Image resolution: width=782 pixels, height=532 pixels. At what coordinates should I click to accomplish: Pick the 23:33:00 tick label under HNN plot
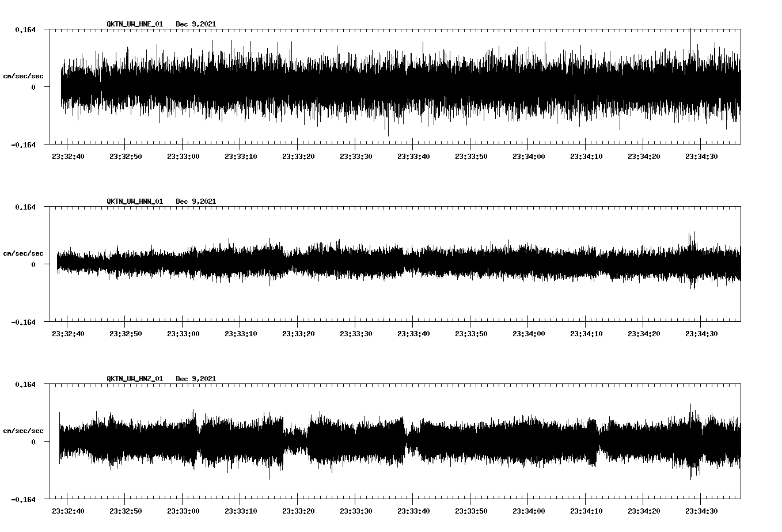183,333
